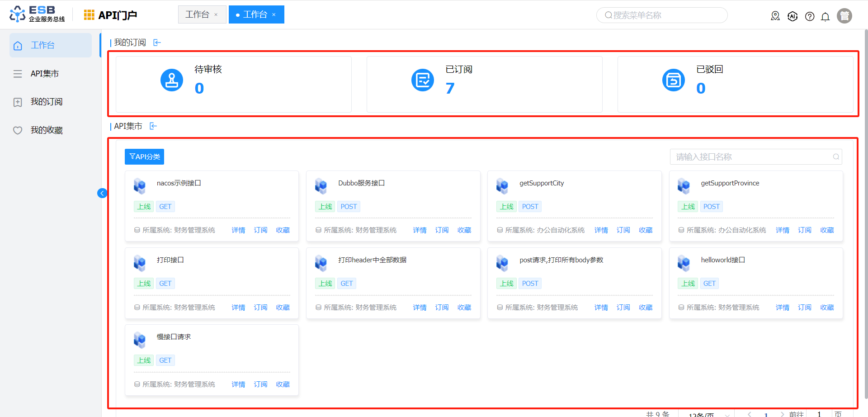
Task: Click 订阅 for getSupportCity API
Action: pyautogui.click(x=623, y=230)
